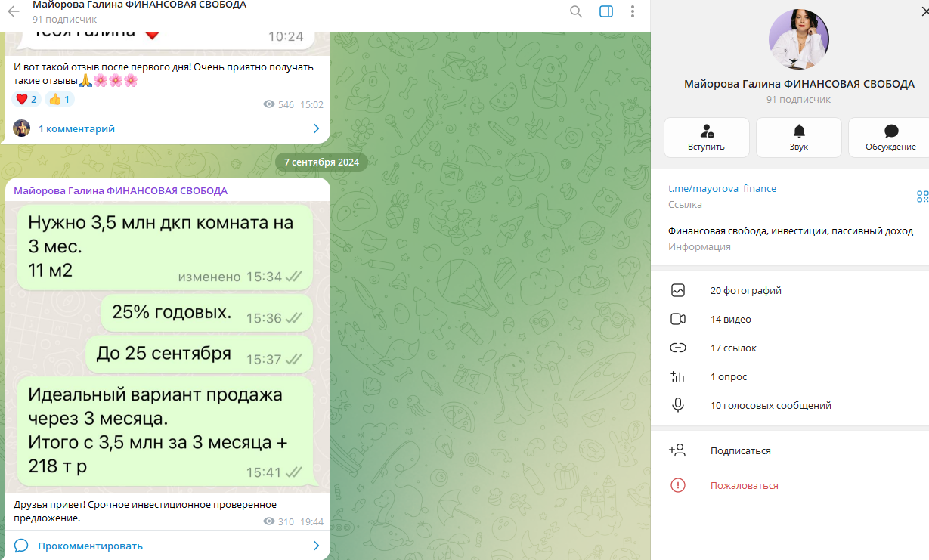Click the channel description Финансовая свобода, инвестиции
929x560 pixels.
[x=791, y=231]
